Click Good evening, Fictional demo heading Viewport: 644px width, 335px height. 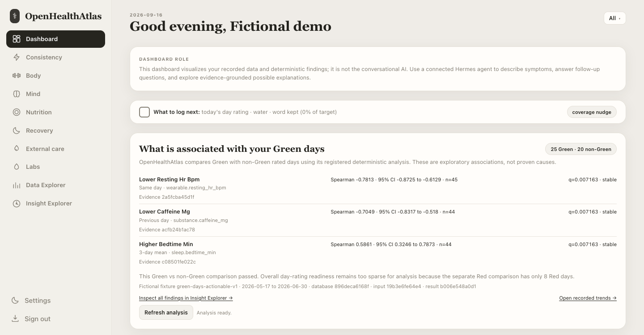point(230,26)
